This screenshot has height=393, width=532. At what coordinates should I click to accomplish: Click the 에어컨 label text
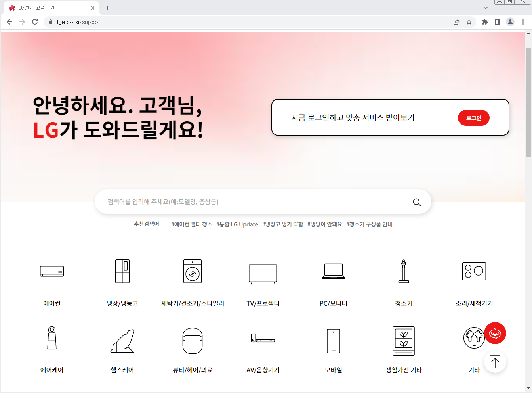(x=52, y=303)
